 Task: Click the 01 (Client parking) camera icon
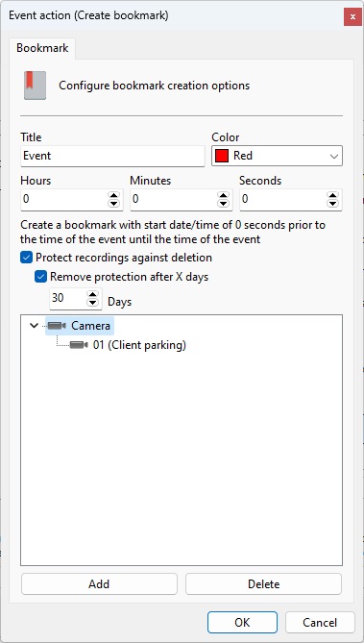click(79, 345)
